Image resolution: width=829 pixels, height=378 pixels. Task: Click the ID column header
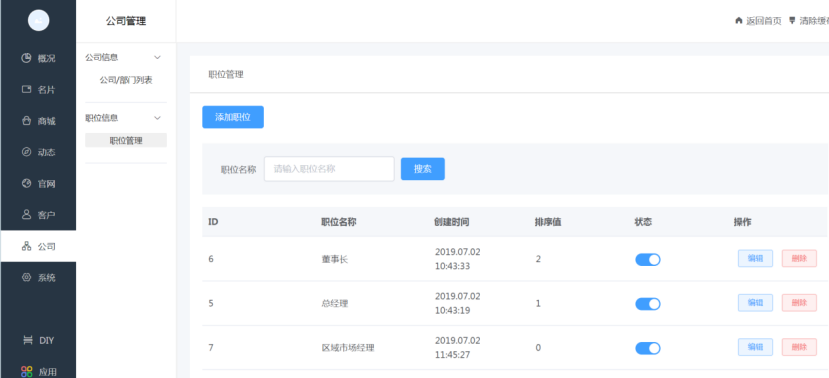click(213, 222)
